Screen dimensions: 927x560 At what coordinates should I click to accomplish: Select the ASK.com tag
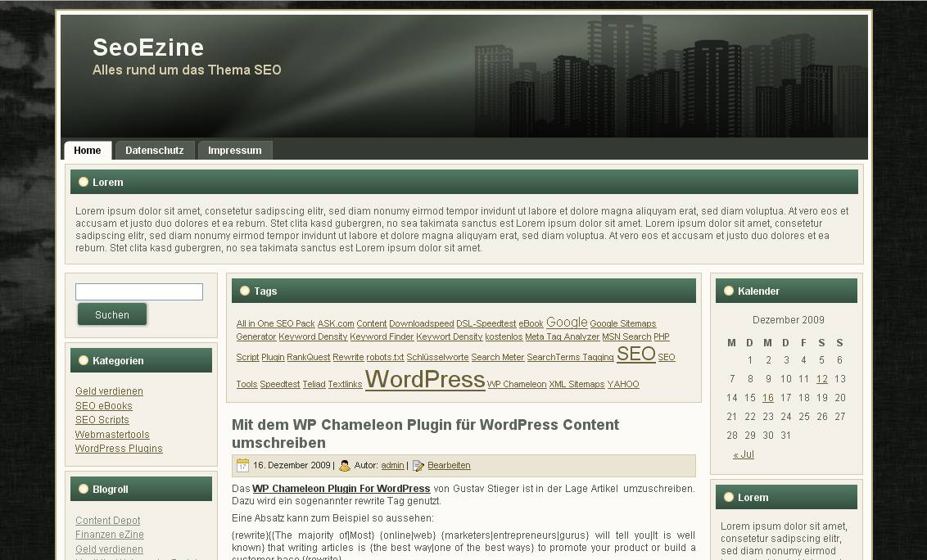point(336,323)
